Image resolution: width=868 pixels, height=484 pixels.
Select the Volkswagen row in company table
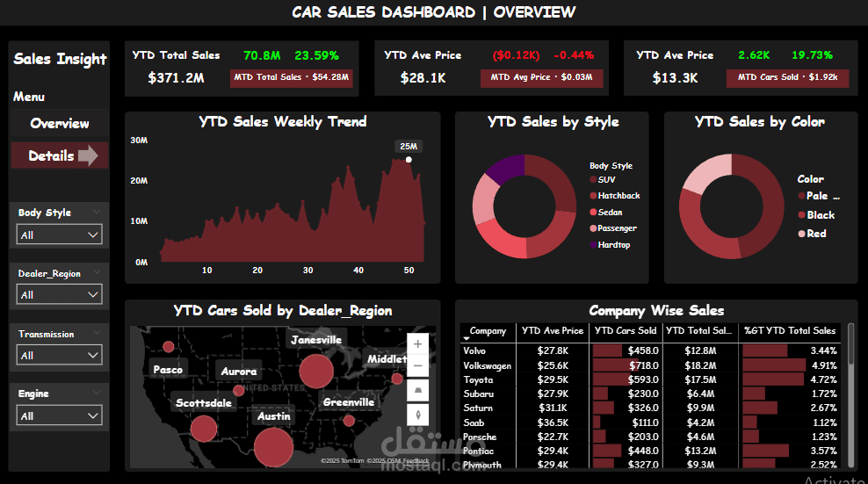650,365
